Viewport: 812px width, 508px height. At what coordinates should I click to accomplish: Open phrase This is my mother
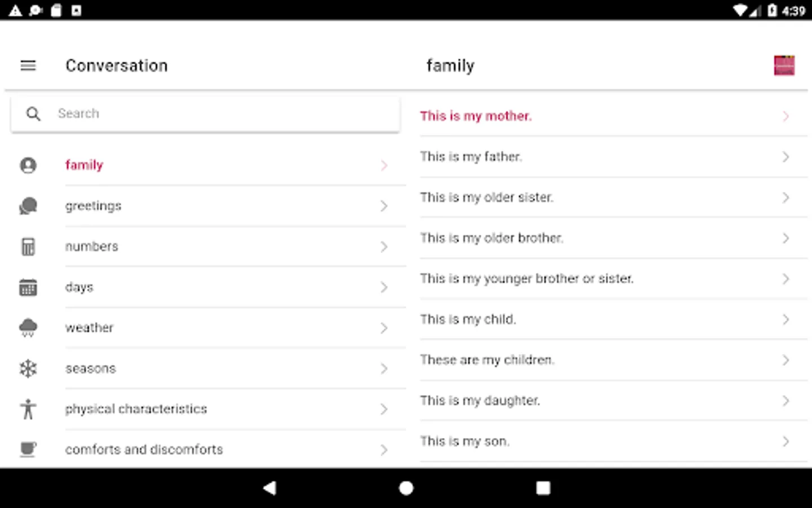[x=476, y=116]
